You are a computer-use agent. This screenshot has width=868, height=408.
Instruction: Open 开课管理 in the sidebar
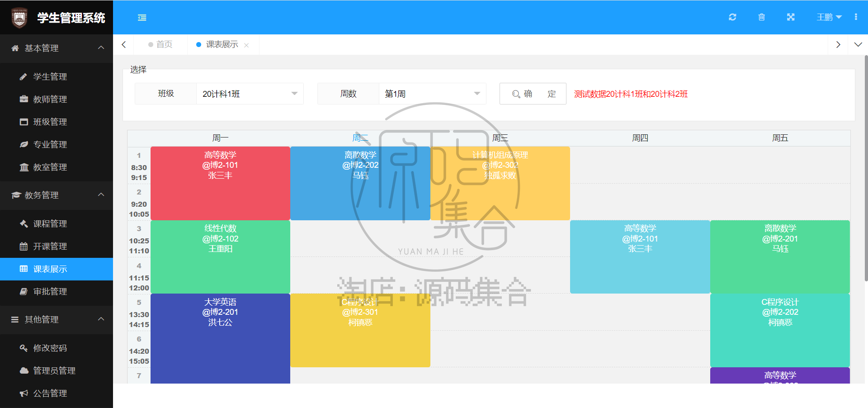[x=57, y=246]
